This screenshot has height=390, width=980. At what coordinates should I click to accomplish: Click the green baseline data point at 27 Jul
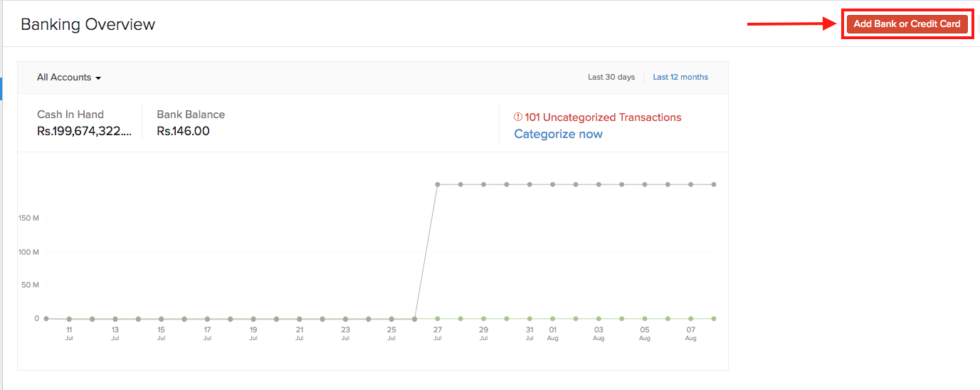[438, 319]
